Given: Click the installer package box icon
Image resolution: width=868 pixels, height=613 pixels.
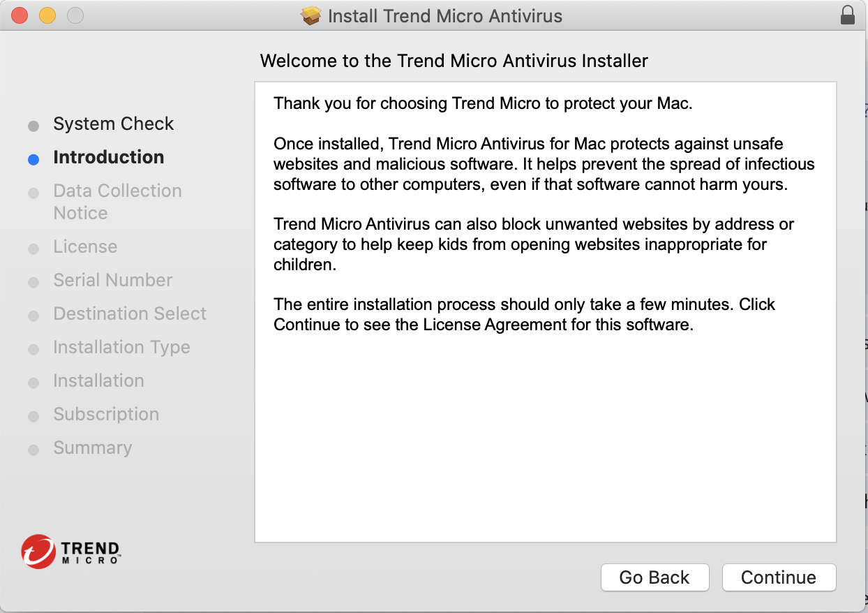Looking at the screenshot, I should click(311, 15).
